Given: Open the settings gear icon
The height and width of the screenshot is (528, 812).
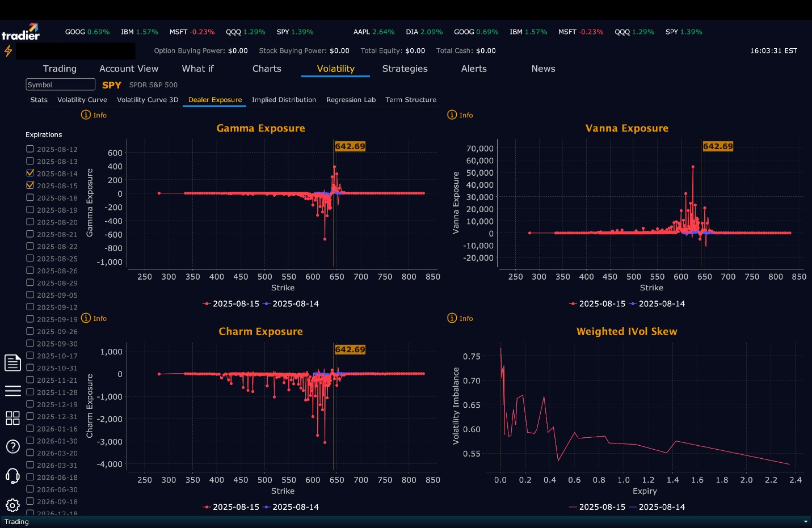Looking at the screenshot, I should coord(12,505).
